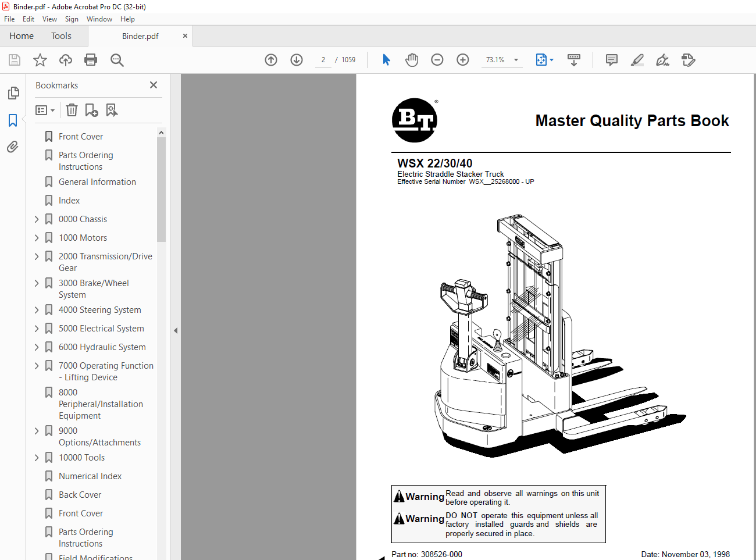The width and height of the screenshot is (756, 560).
Task: Expand 9000 Options/Attachments bookmark
Action: click(37, 431)
